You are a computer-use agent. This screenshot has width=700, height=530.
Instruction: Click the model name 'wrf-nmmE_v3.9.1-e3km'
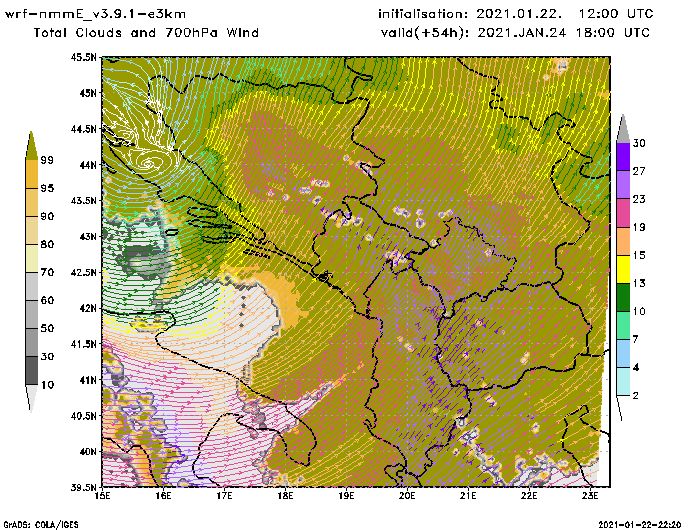[x=95, y=14]
